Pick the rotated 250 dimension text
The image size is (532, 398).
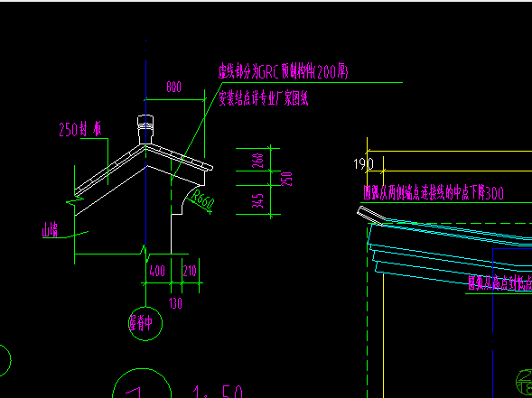pos(286,179)
